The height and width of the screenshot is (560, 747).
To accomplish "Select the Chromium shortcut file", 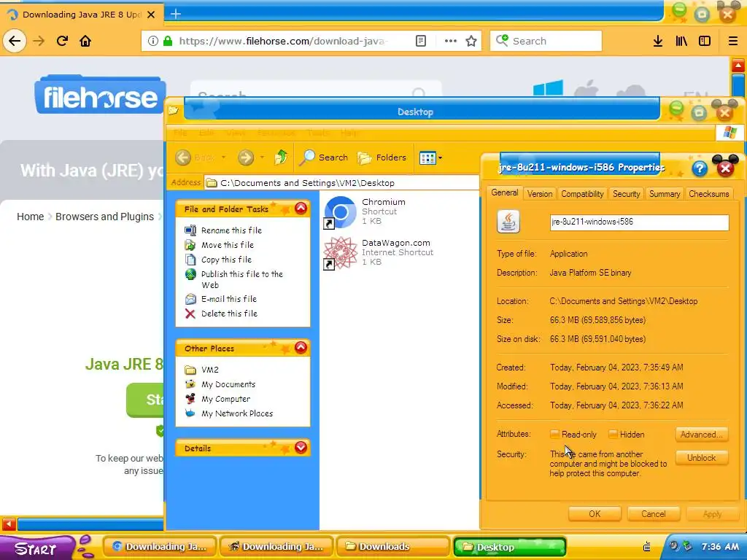I will coord(365,211).
